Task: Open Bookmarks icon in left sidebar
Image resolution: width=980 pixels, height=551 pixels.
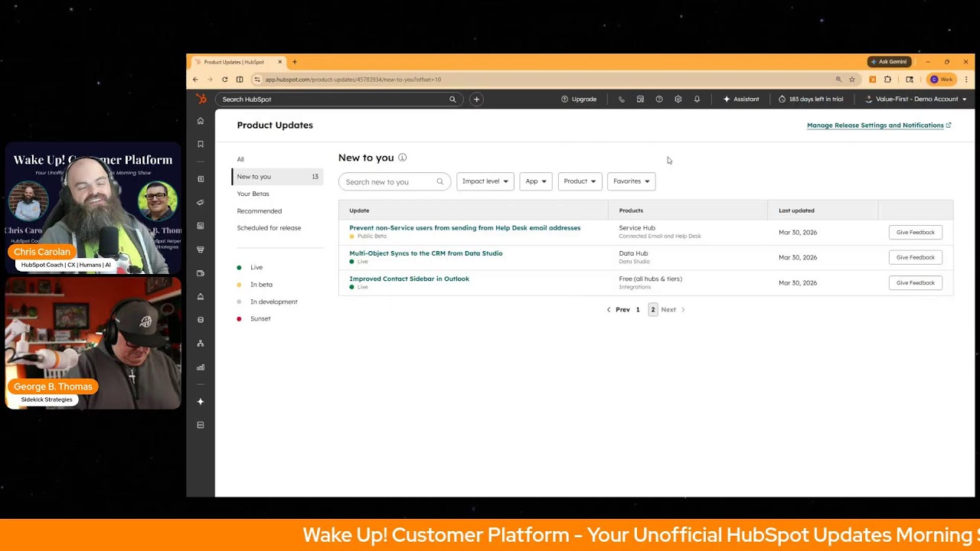Action: pos(201,144)
